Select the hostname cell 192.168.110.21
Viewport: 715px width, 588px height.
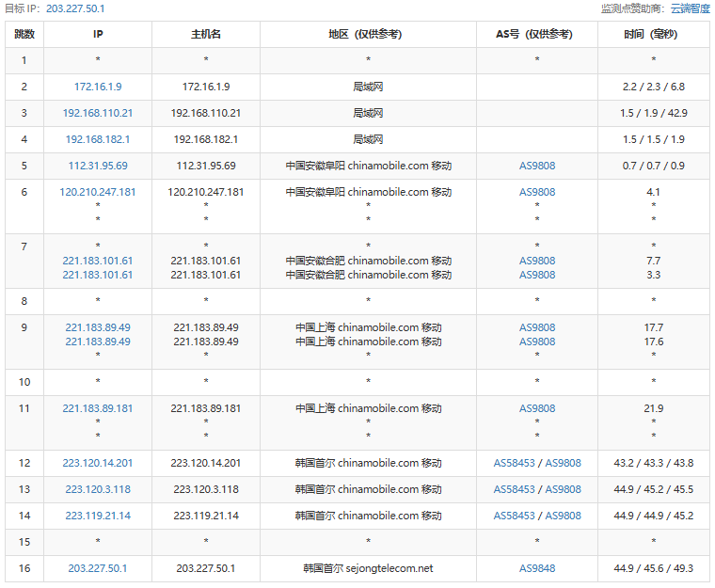[x=206, y=113]
